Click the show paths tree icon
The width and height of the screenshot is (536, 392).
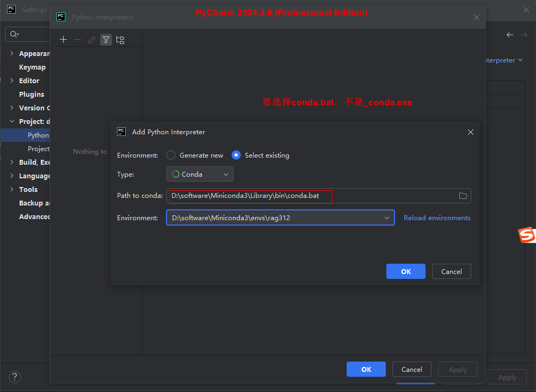[120, 40]
